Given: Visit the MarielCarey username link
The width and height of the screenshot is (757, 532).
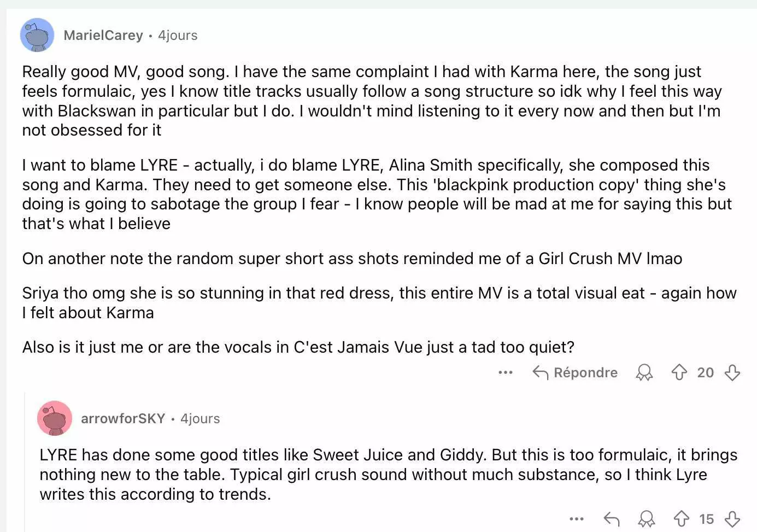Looking at the screenshot, I should tap(103, 35).
